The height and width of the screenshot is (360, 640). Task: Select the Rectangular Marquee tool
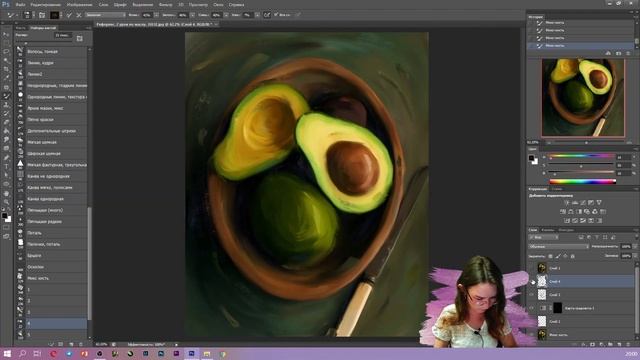[x=6, y=43]
